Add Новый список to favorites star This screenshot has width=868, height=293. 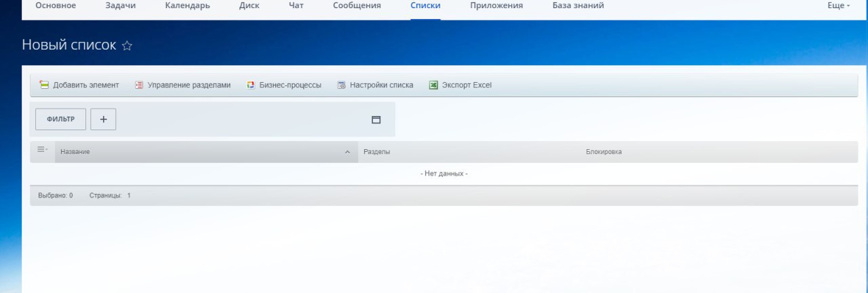[127, 46]
